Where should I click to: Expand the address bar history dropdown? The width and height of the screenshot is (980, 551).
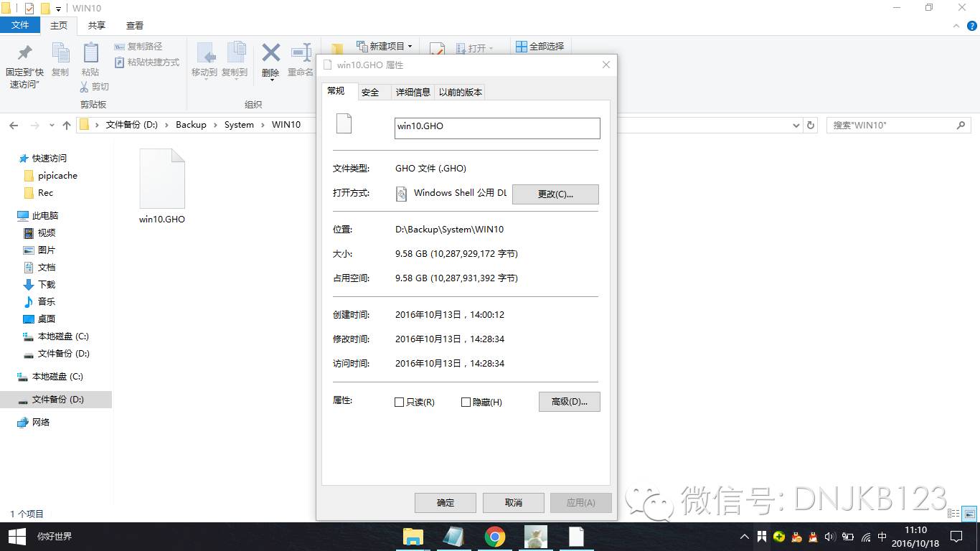point(796,125)
